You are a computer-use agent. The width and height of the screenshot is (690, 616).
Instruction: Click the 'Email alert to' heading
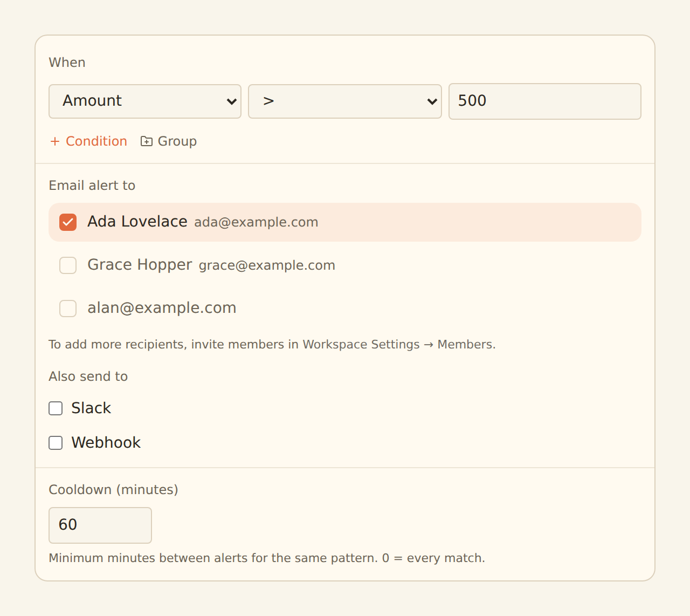(92, 186)
